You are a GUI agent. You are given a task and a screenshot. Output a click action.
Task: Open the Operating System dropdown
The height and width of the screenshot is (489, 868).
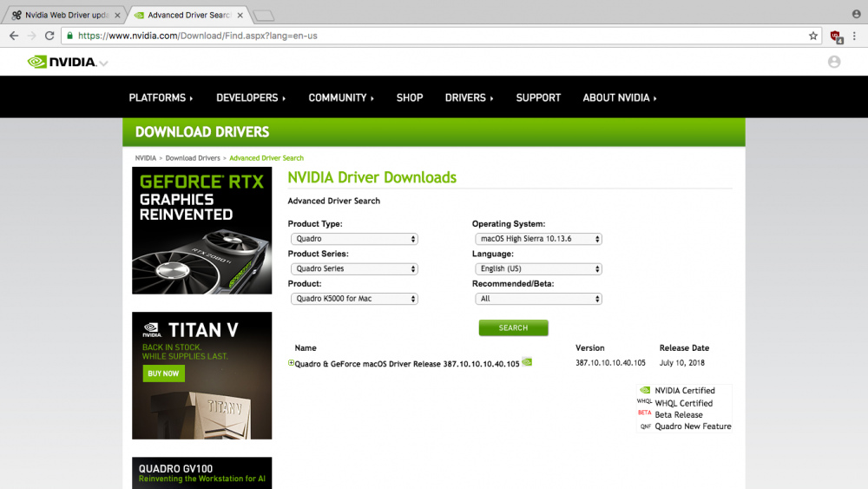click(538, 239)
